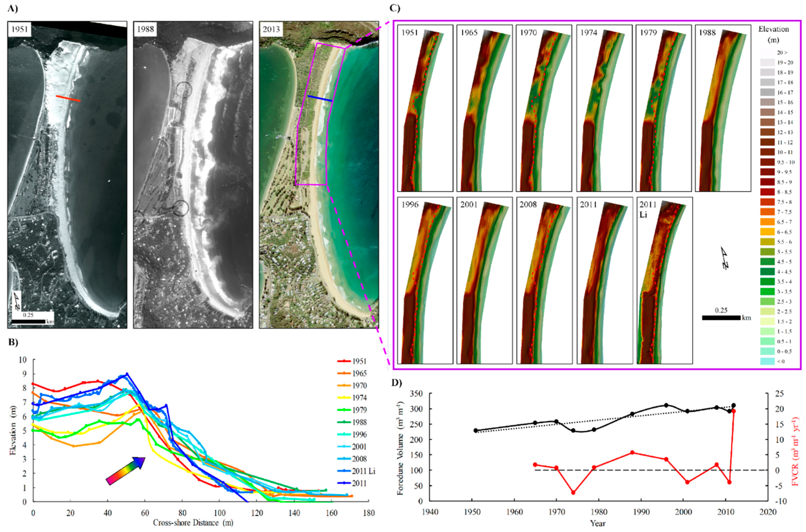
Task: Click the 1974 minimum red FVCR data point
Action: 573,492
